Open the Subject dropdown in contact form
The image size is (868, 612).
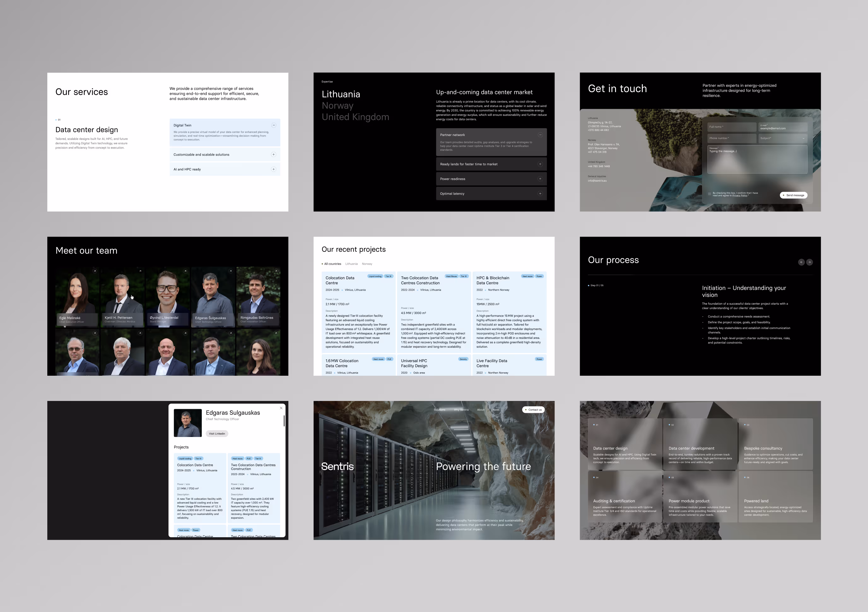pos(783,138)
